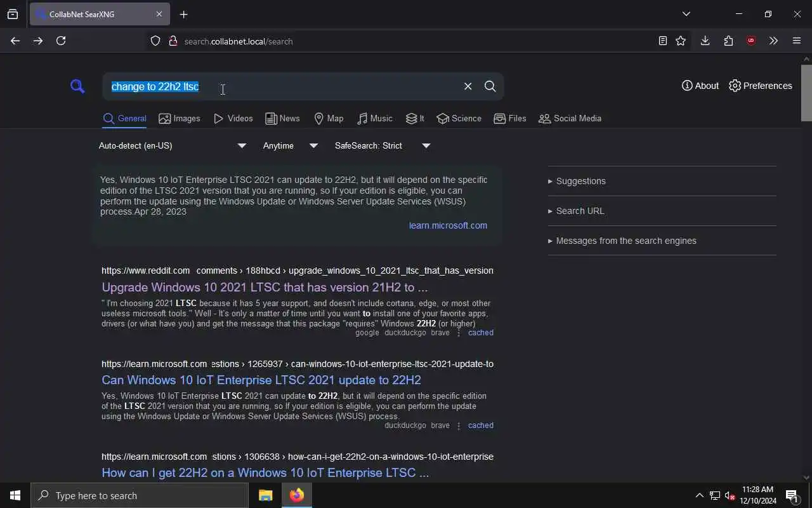Click the tracking protection shield icon
Screen dimensions: 812x508
click(x=155, y=41)
